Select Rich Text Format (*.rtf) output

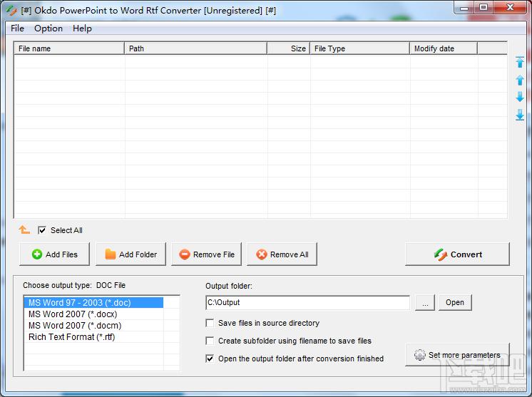[93, 337]
